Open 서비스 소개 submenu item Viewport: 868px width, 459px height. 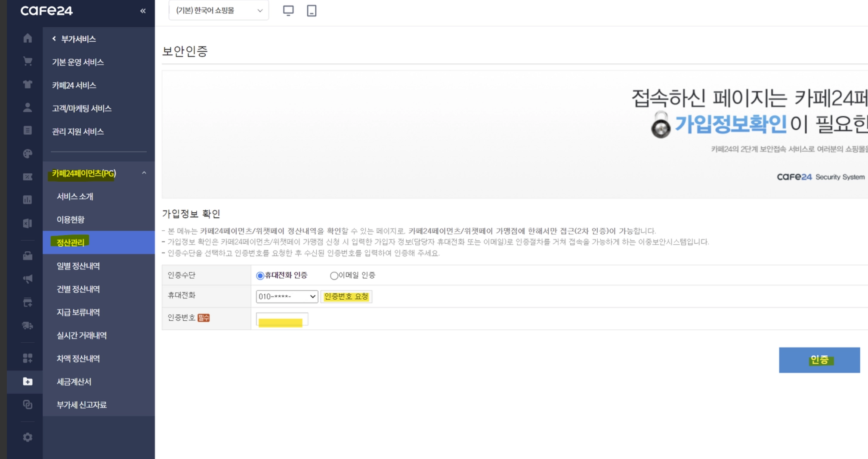[x=75, y=196]
